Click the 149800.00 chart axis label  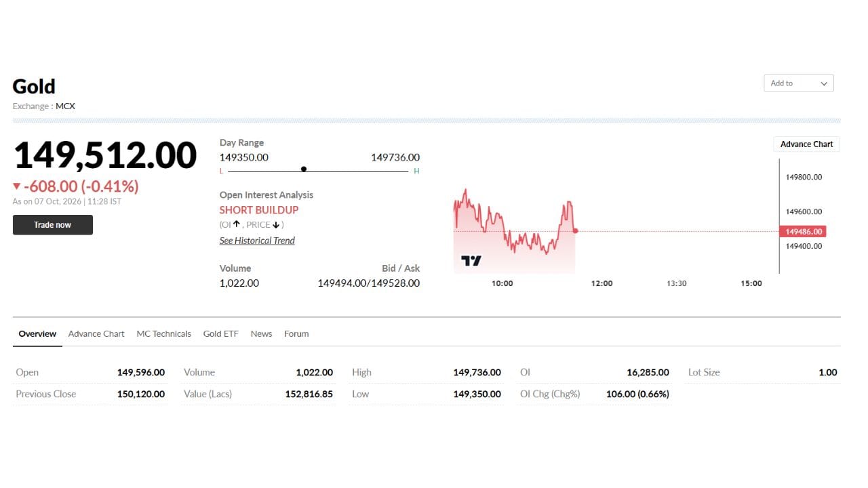pyautogui.click(x=804, y=177)
